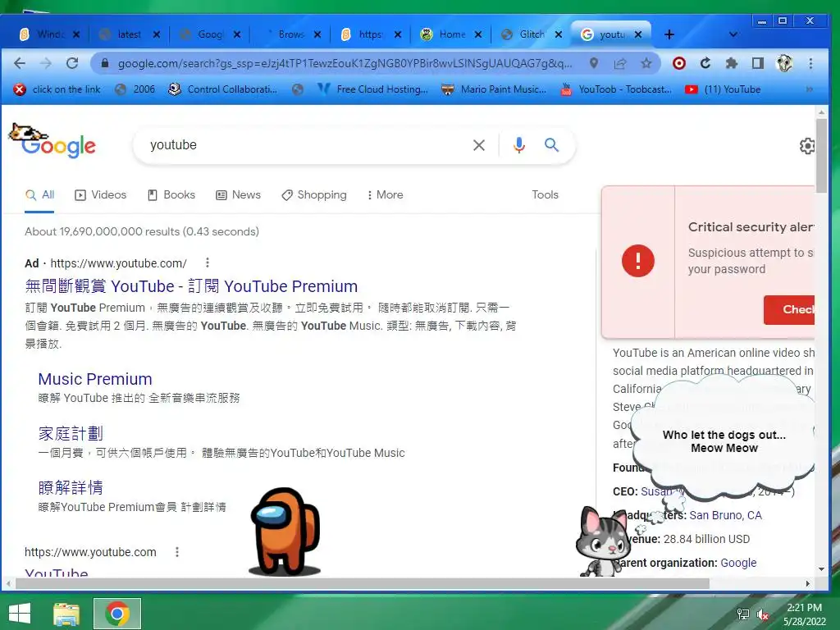Show hidden bookmarks via the overflow chevron
This screenshot has width=840, height=630.
809,89
